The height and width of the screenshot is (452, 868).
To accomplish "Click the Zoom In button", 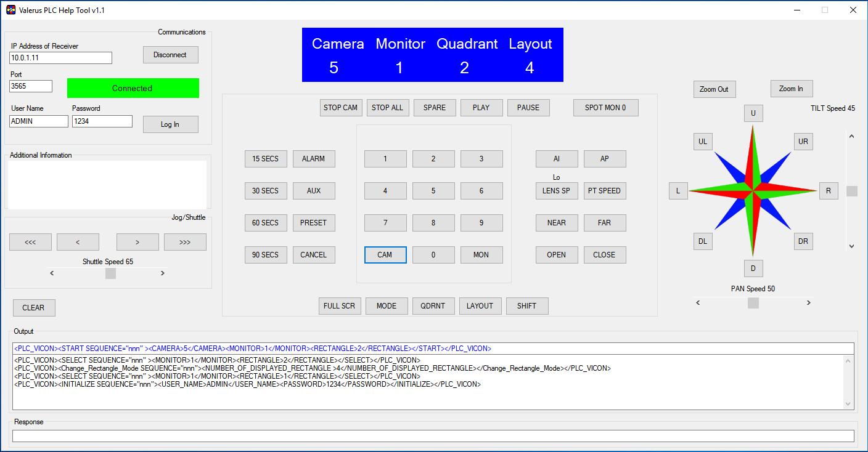I will pos(792,89).
